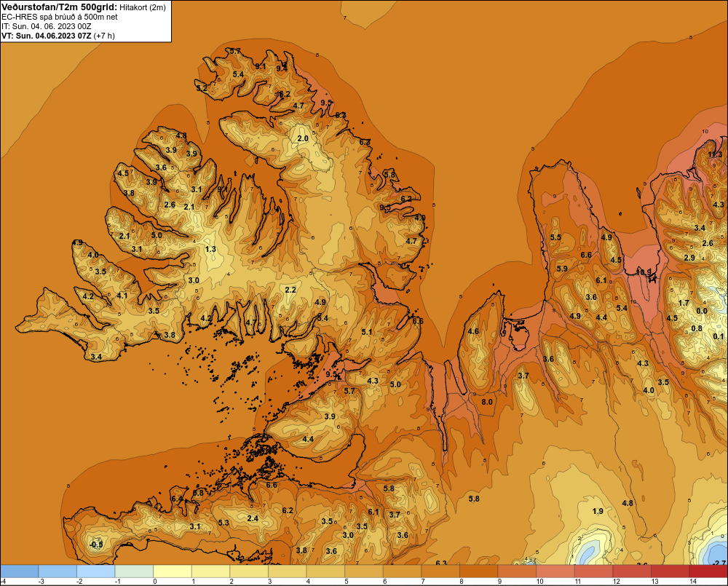Viewport: 728px width, 586px height.
Task: Click the '5.5' temperature value on the map
Action: [555, 237]
